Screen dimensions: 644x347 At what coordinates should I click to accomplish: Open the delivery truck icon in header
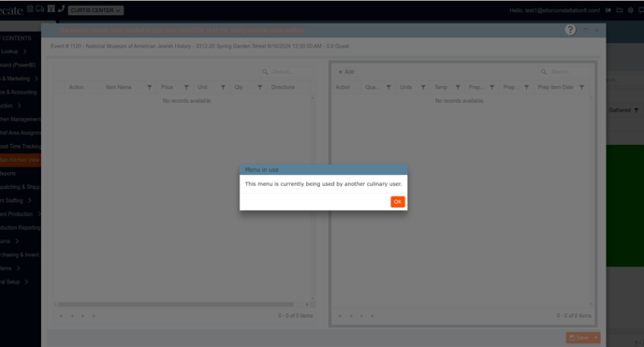(x=40, y=8)
